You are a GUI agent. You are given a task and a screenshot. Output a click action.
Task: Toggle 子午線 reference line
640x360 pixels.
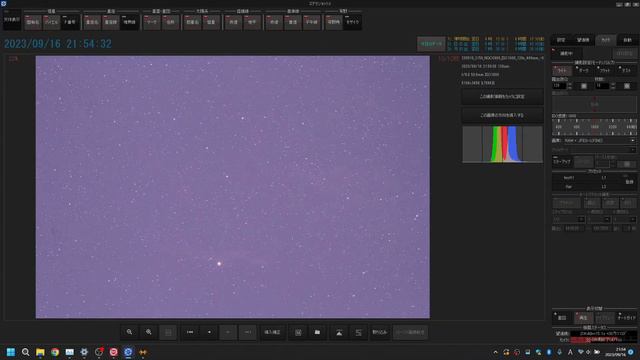tap(311, 22)
